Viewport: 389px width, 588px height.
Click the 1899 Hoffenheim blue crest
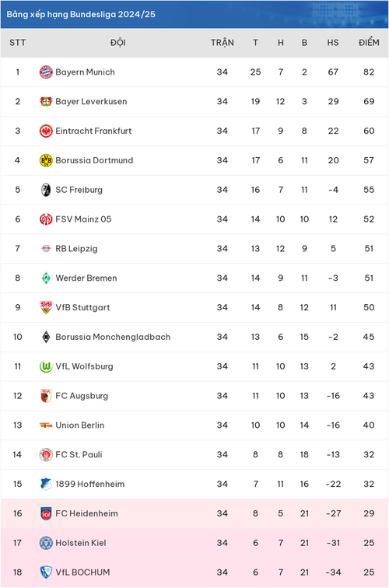46,484
